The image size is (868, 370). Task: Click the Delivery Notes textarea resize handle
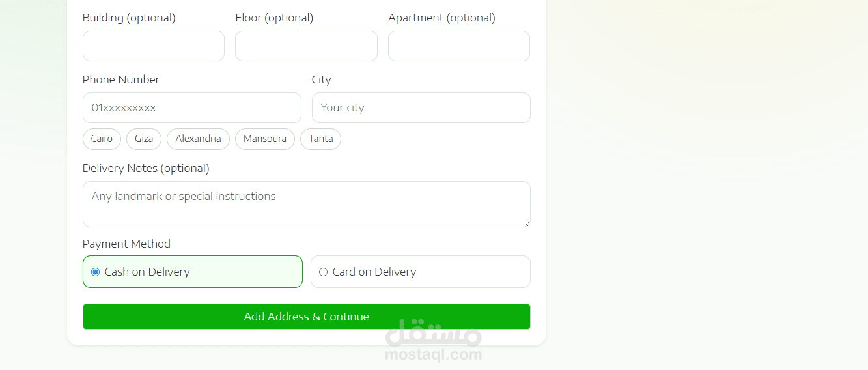tap(526, 223)
